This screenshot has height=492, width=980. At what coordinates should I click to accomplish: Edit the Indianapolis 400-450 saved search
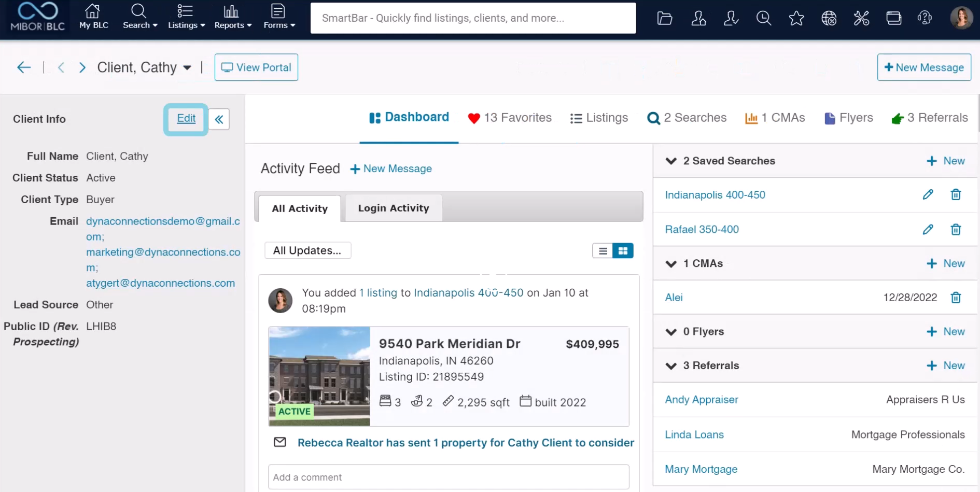(x=928, y=195)
